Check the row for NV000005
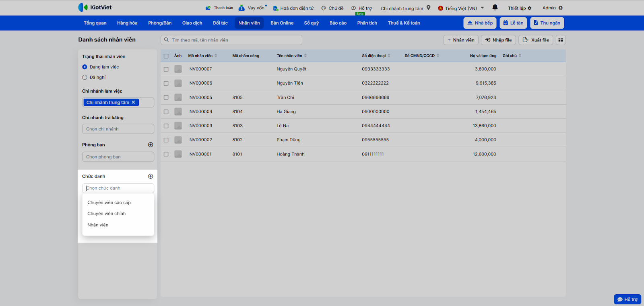 166,97
